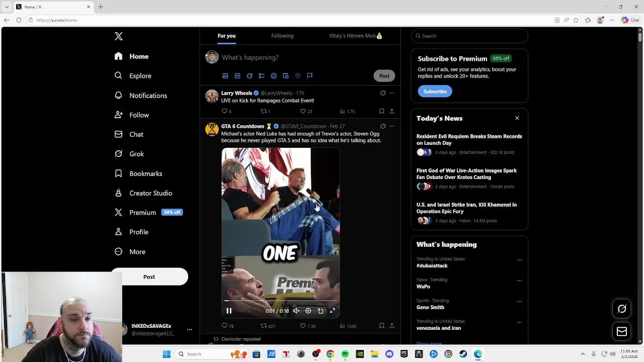Screen dimensions: 644x362
Task: Share the Larry Wheels post
Action: pyautogui.click(x=392, y=111)
